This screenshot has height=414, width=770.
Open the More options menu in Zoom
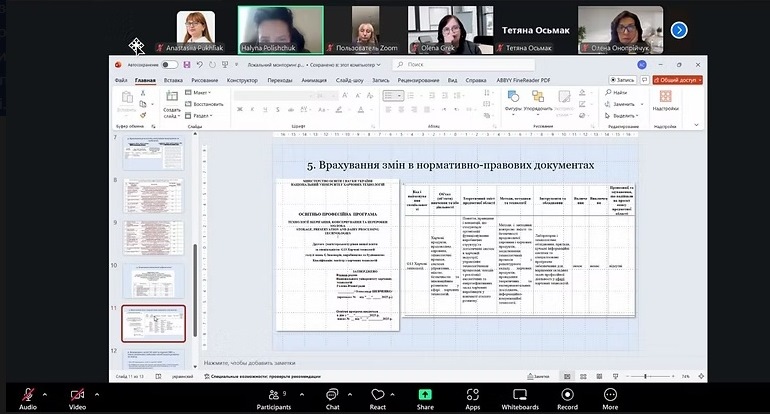click(610, 395)
